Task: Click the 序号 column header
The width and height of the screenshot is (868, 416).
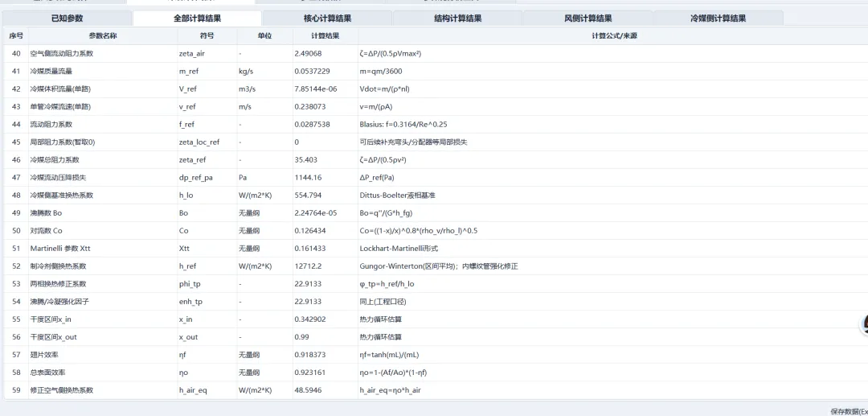Action: pyautogui.click(x=16, y=36)
